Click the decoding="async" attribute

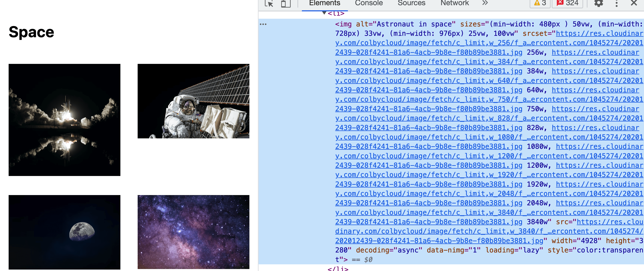point(389,250)
